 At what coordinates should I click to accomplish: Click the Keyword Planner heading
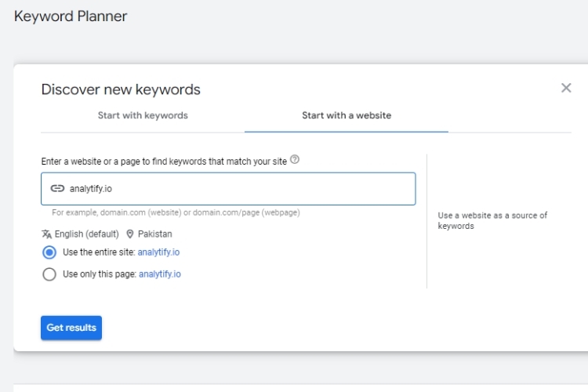pos(71,16)
